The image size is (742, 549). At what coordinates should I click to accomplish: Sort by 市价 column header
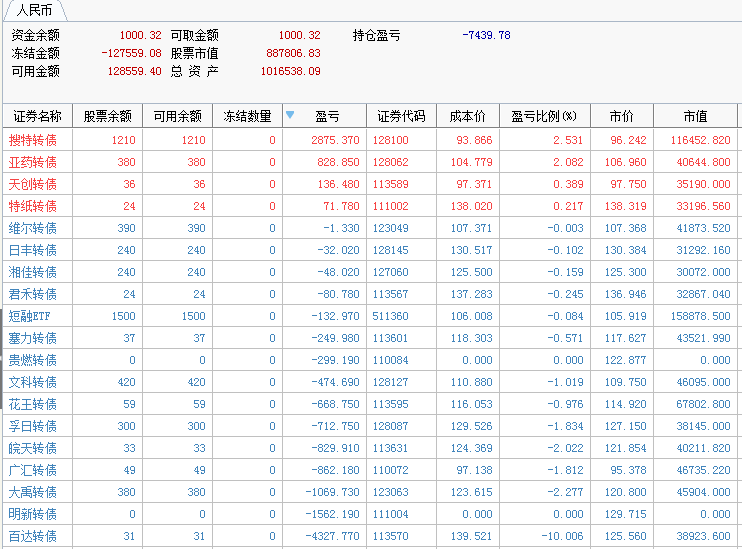coord(621,116)
